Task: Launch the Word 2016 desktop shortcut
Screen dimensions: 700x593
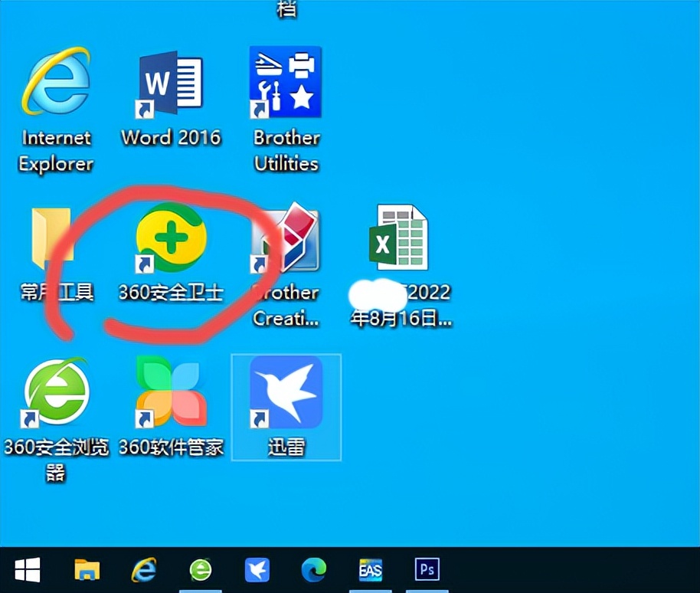Action: tap(171, 84)
